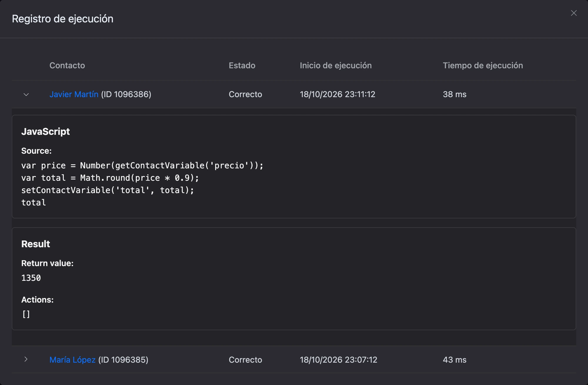Click the Actions: label
This screenshot has width=588, height=385.
37,300
